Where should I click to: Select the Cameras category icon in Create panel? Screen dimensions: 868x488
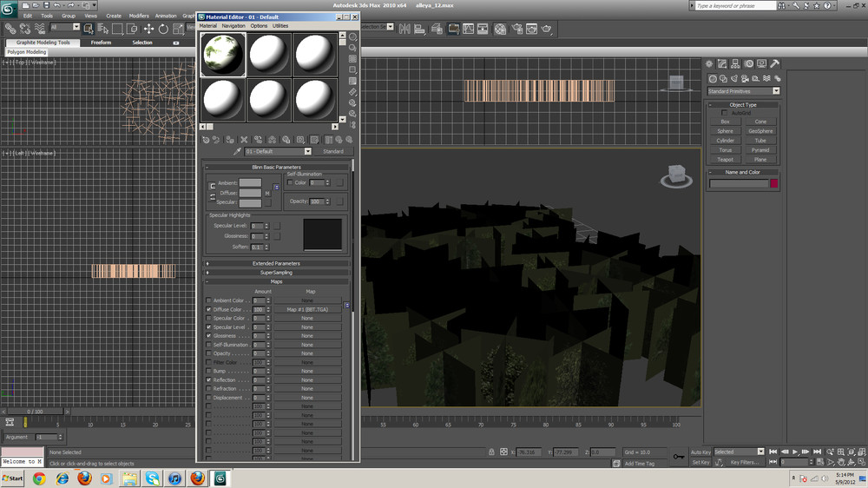[745, 77]
